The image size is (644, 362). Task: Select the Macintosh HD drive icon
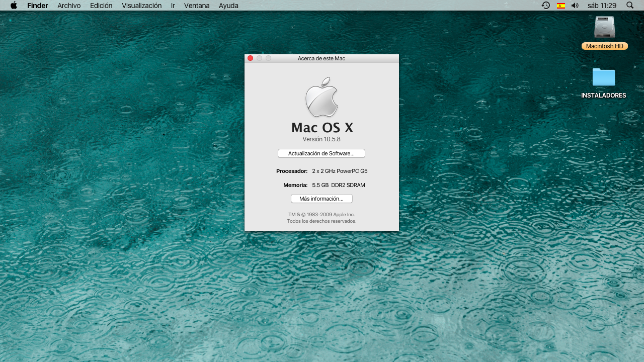(604, 27)
